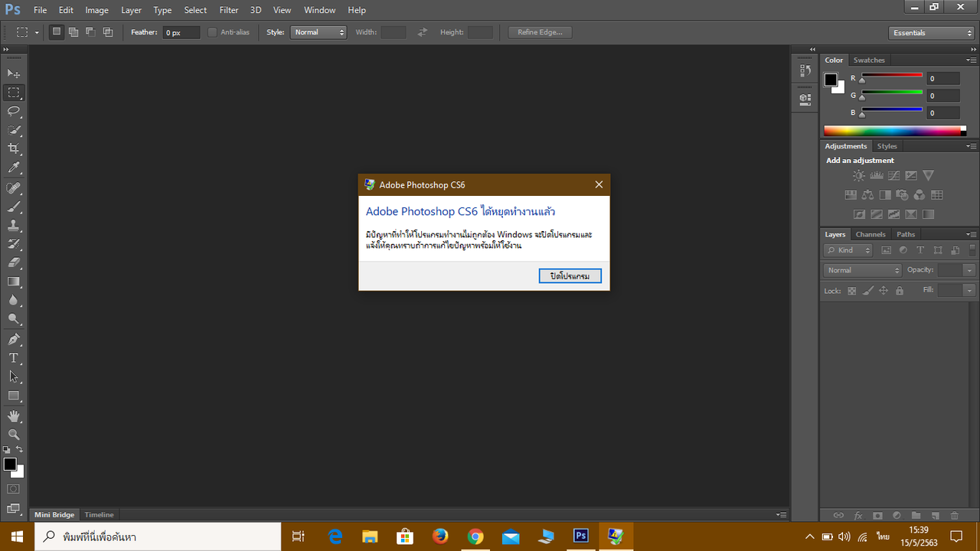Open the Essentials workspace dropdown

pos(931,33)
